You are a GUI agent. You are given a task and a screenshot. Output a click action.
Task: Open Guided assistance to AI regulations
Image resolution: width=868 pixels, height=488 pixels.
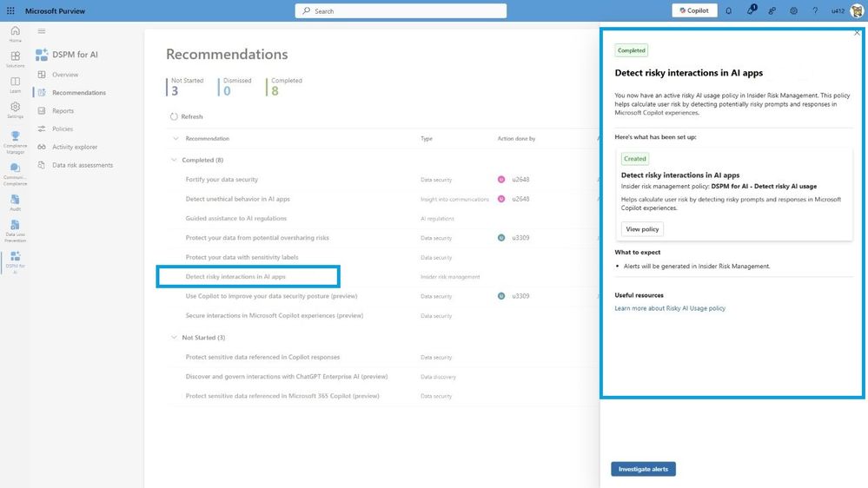pyautogui.click(x=235, y=218)
